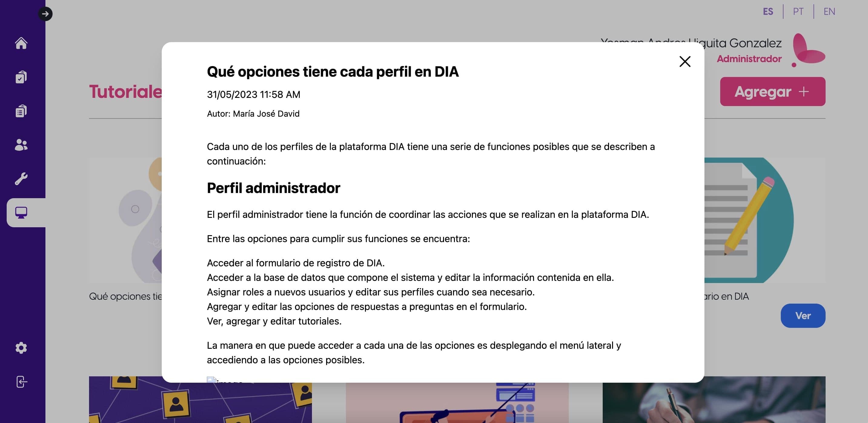Screen dimensions: 868x423
Task: Click the broken image placeholder in the dialog
Action: pyautogui.click(x=224, y=380)
